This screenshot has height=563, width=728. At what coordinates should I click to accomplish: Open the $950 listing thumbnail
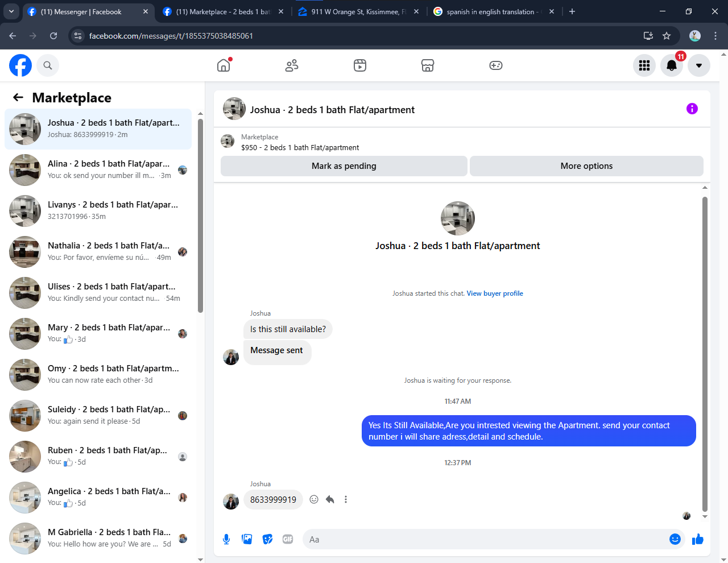[227, 141]
